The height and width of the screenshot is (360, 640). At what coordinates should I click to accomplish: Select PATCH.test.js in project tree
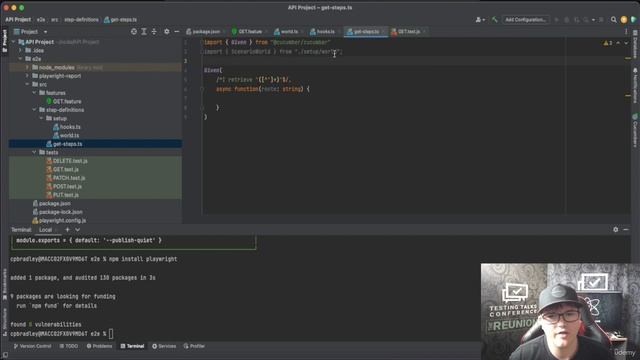[69, 178]
